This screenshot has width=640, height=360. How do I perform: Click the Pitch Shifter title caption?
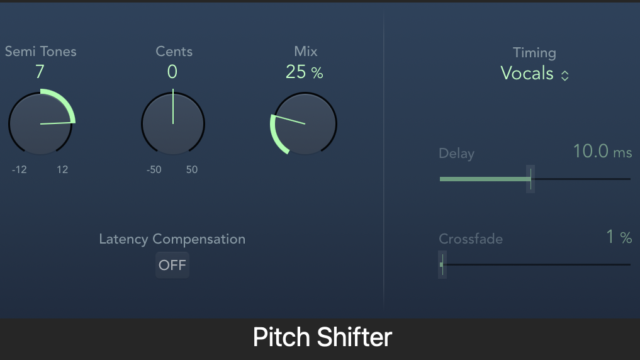coord(322,338)
